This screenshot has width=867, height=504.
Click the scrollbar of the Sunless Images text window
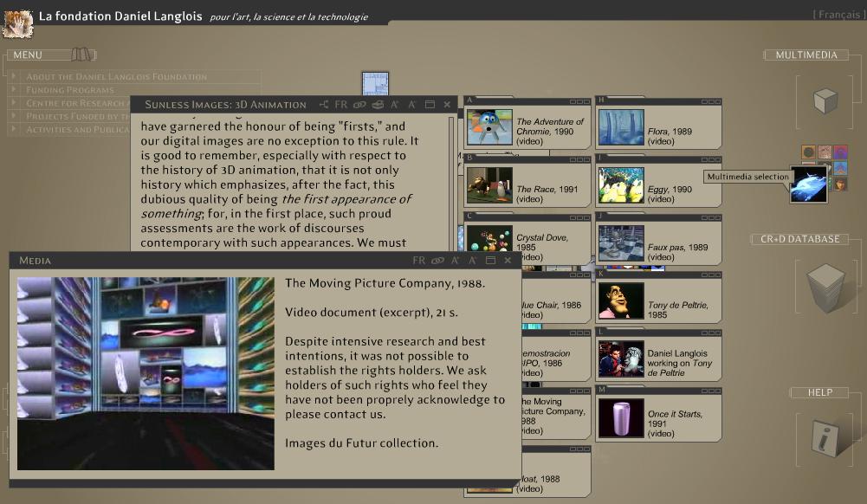tap(451, 183)
